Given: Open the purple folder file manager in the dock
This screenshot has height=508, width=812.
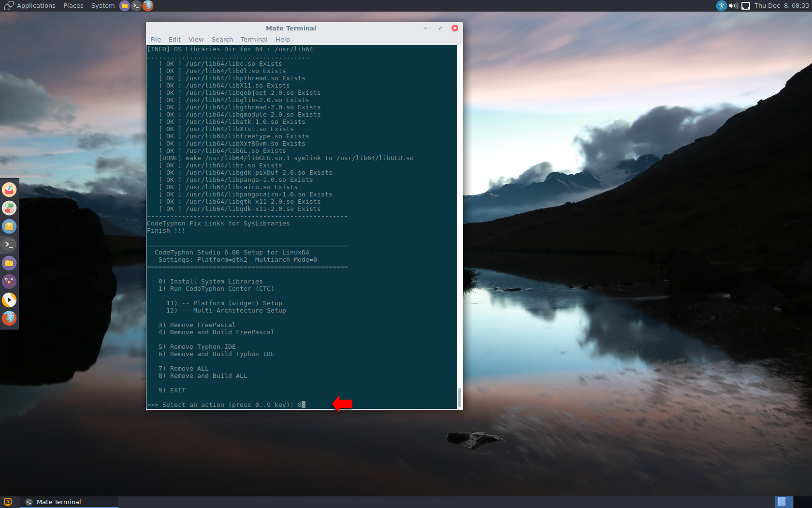Looking at the screenshot, I should point(9,263).
